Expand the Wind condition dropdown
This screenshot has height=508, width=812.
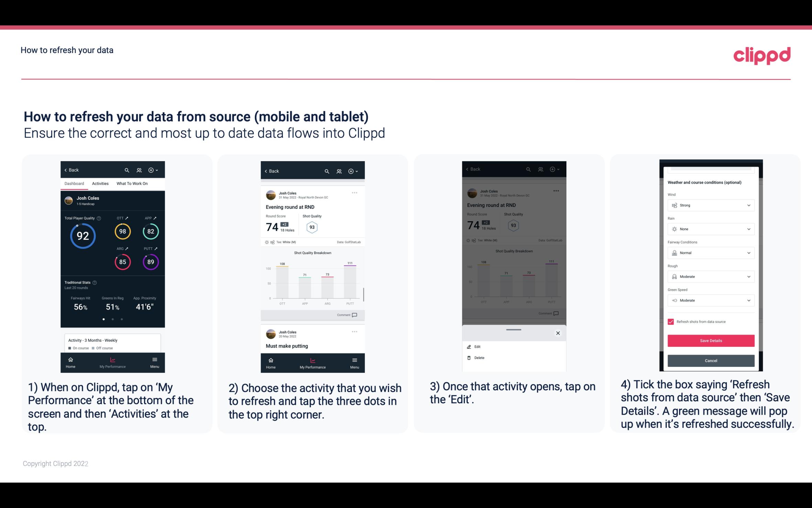point(748,205)
